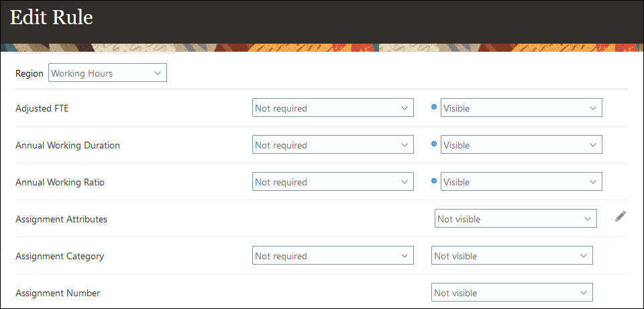Open the Region dropdown showing Working Hours
This screenshot has width=644, height=309.
point(107,73)
